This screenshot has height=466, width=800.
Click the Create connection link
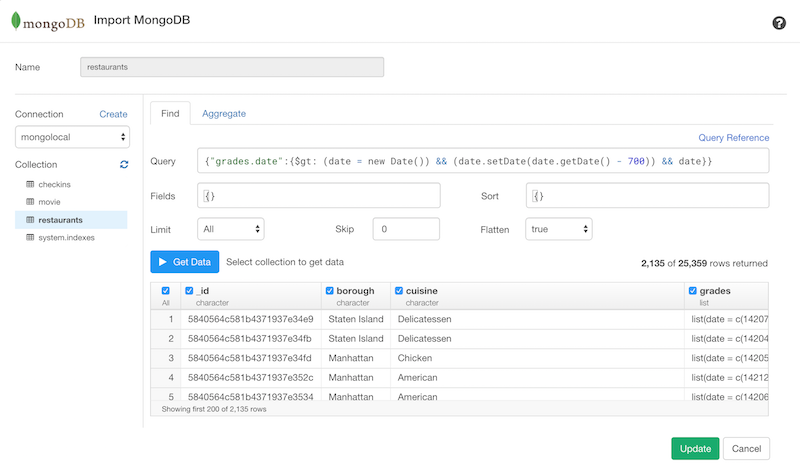pos(113,114)
